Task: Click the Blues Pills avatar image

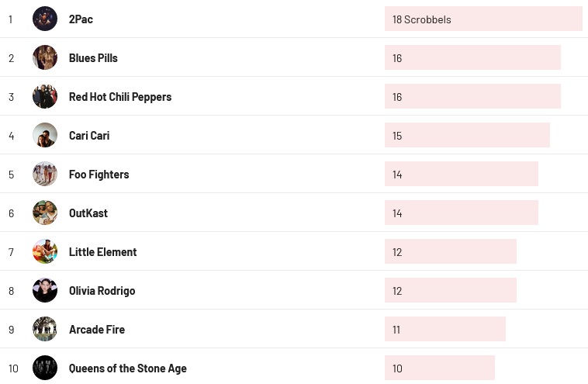Action: pos(45,57)
